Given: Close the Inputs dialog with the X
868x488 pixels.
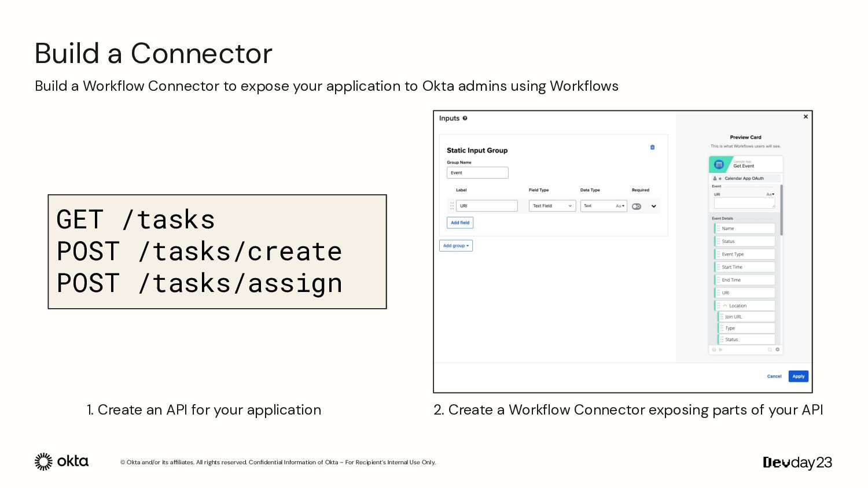Looking at the screenshot, I should click(x=806, y=117).
